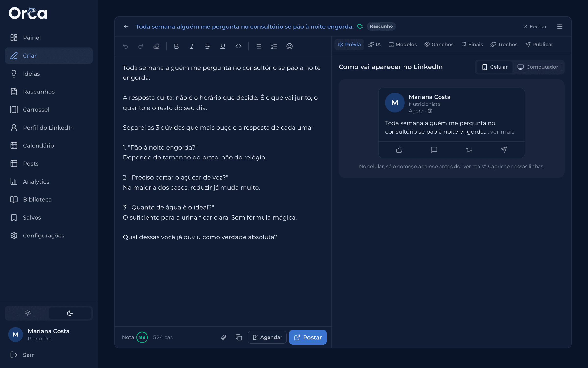The width and height of the screenshot is (588, 368).
Task: Click the comment icon in the preview
Action: (434, 150)
